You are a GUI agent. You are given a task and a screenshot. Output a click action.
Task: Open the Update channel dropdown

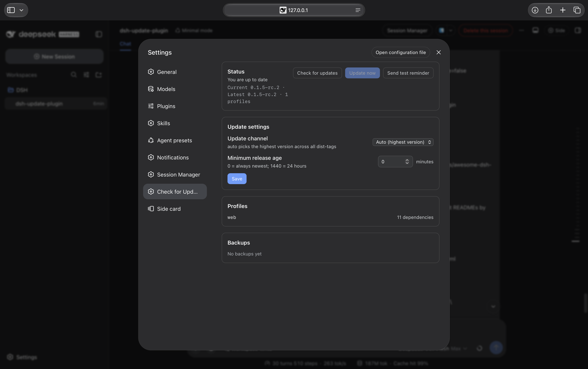[x=403, y=142]
